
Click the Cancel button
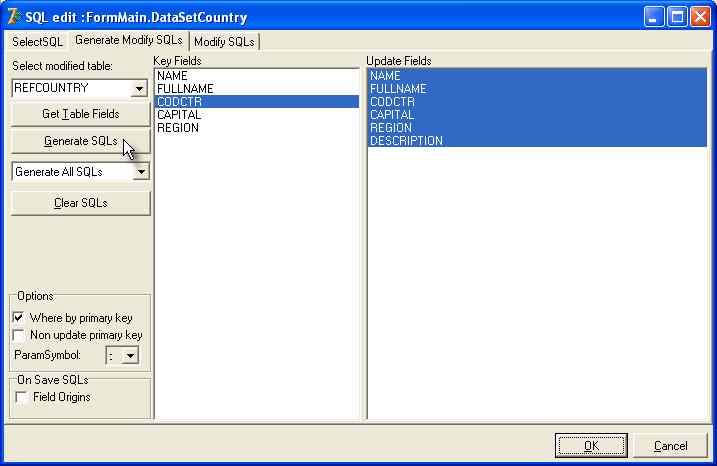pos(670,445)
